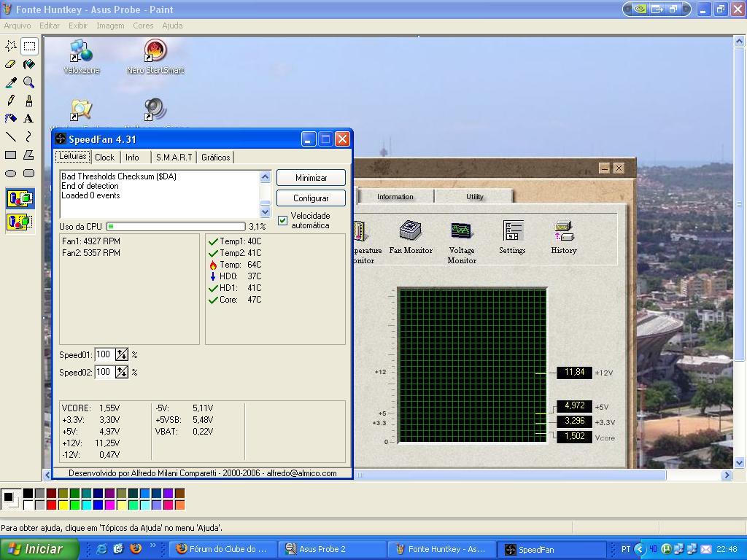
Task: Pick the straight Line tool
Action: click(x=11, y=136)
